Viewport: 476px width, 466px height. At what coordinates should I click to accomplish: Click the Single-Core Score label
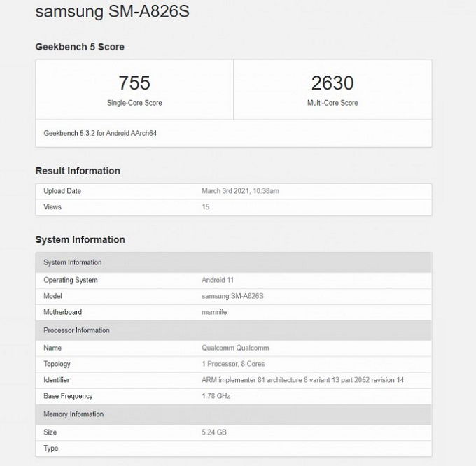click(134, 103)
